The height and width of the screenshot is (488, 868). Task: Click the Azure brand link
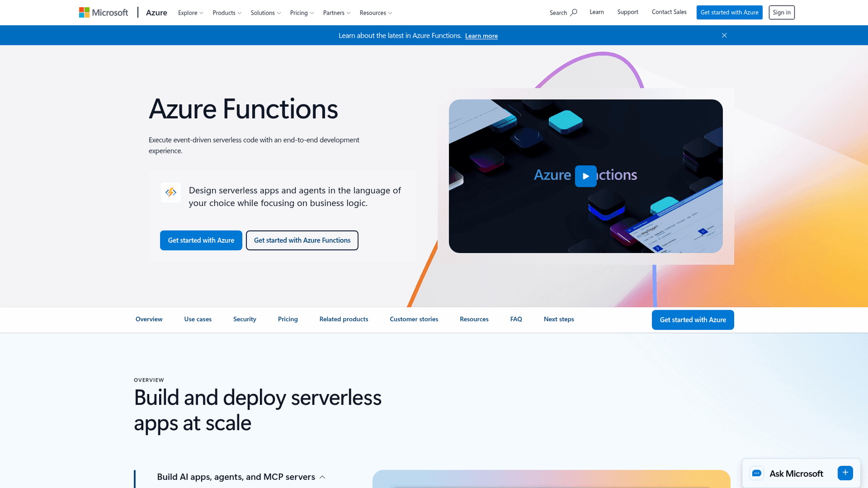[x=157, y=12]
